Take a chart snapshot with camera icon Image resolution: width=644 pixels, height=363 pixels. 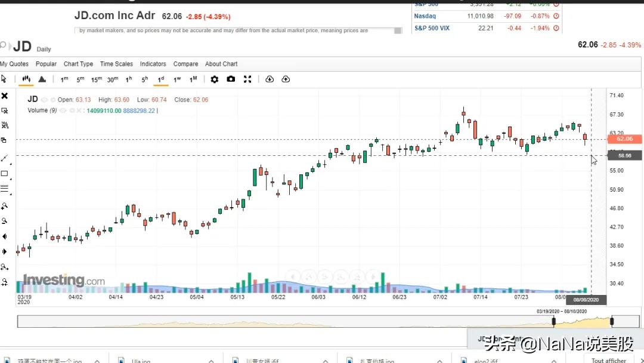pyautogui.click(x=231, y=79)
